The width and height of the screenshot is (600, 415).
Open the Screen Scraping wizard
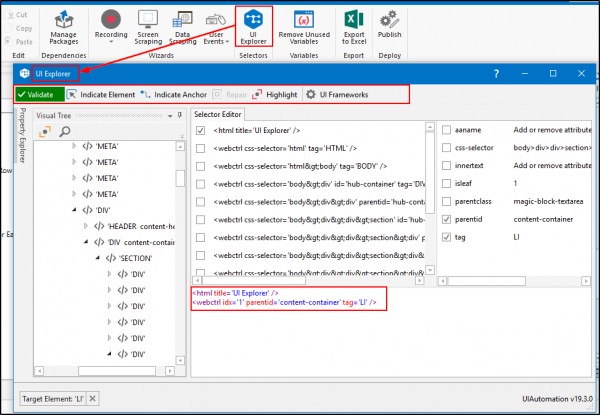coord(148,28)
